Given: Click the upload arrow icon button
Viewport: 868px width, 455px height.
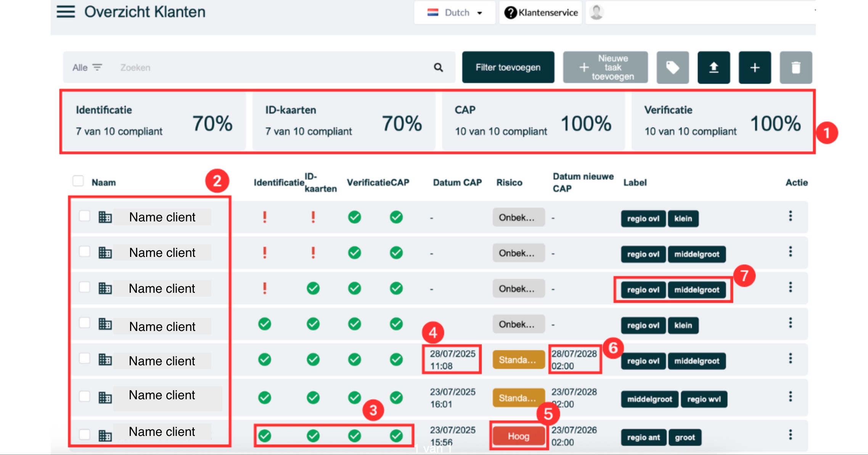Looking at the screenshot, I should [714, 68].
